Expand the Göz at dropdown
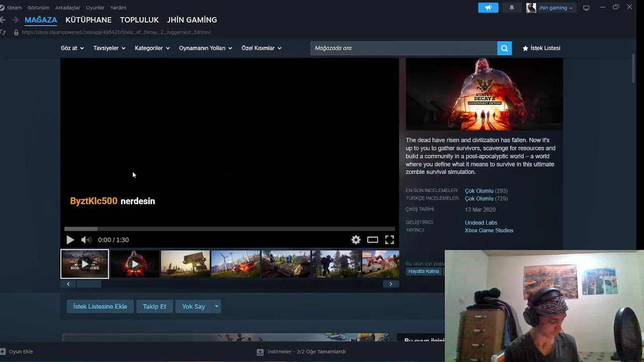Viewport: 644px width, 362px height. coord(72,48)
